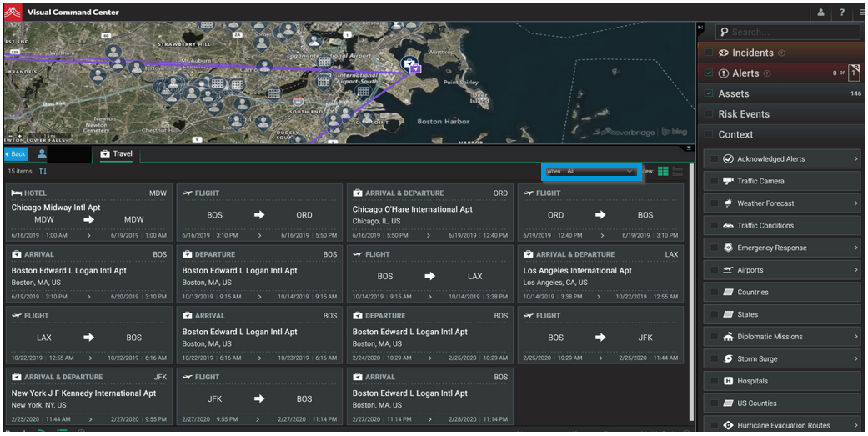
Task: Open the hamburger menu icon
Action: (860, 13)
